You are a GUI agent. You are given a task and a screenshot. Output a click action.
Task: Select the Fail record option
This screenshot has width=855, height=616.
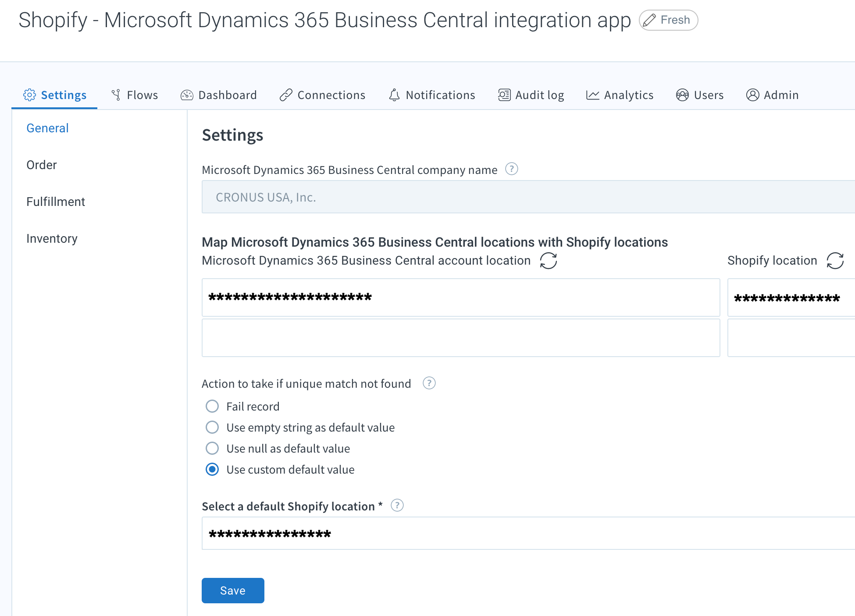212,406
